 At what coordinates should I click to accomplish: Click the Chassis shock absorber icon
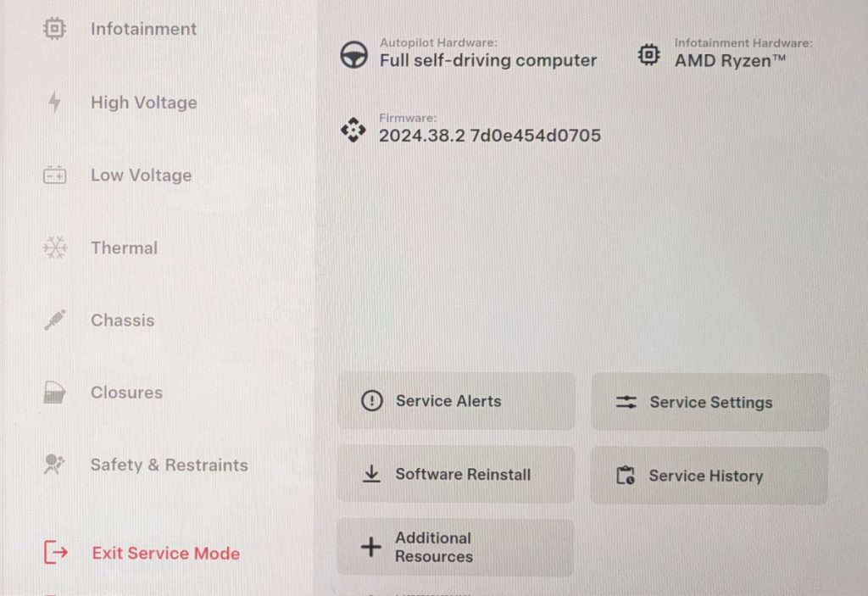point(55,320)
